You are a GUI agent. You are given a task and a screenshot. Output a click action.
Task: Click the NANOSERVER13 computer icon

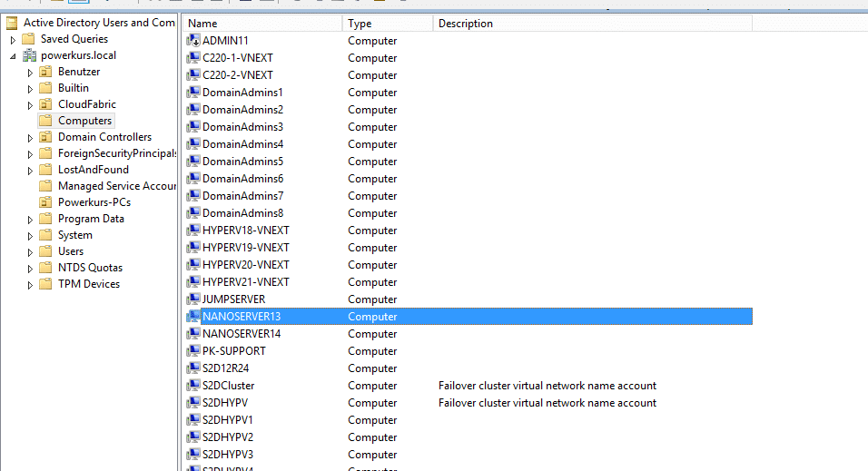[192, 316]
